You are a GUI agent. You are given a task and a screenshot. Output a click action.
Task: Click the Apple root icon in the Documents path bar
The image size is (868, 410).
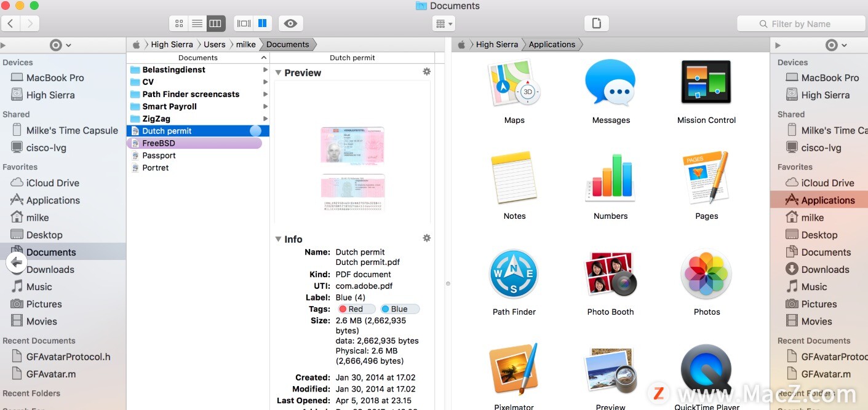tap(137, 44)
